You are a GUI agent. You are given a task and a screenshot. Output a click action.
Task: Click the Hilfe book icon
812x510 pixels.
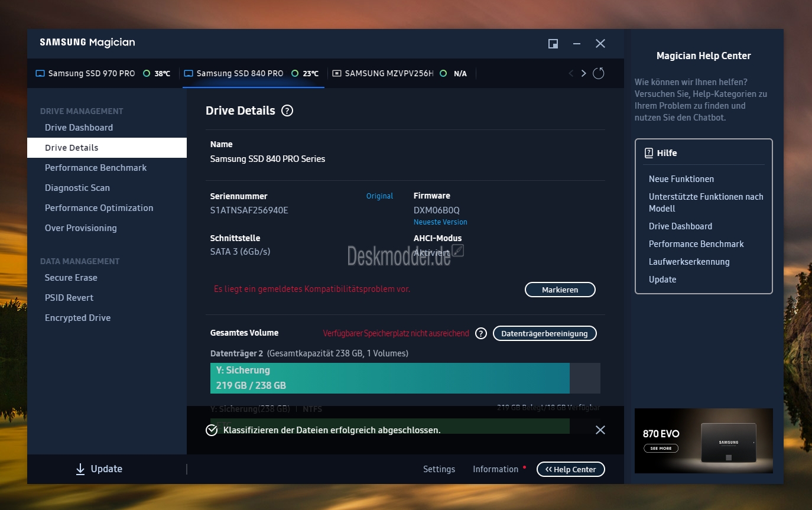point(649,152)
